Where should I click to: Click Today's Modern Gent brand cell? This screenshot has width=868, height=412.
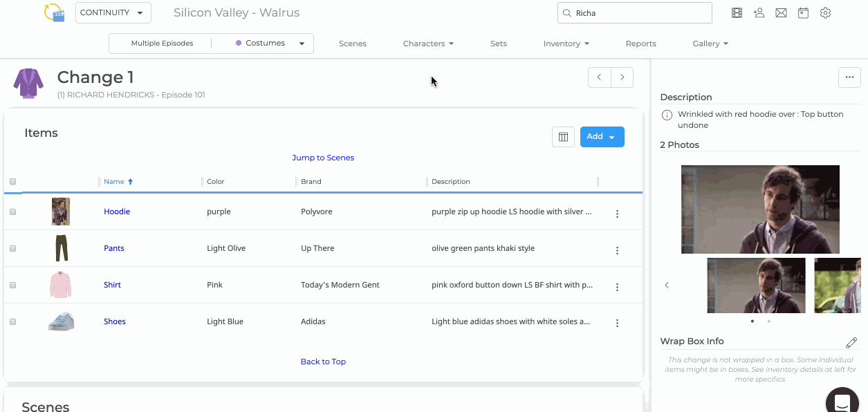click(x=340, y=285)
